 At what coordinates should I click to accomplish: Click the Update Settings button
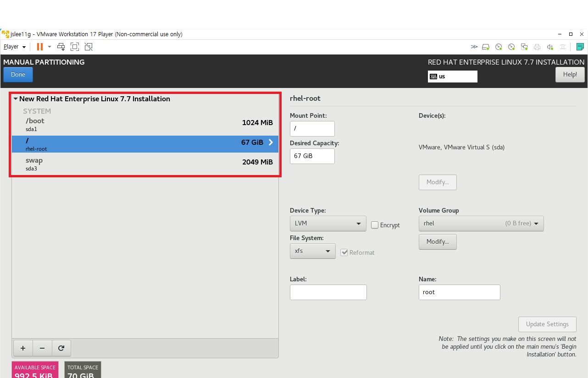point(548,324)
